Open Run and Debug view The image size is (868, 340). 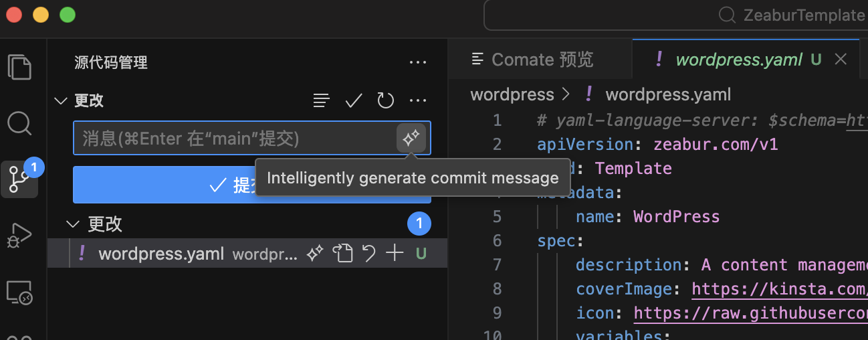pyautogui.click(x=19, y=236)
